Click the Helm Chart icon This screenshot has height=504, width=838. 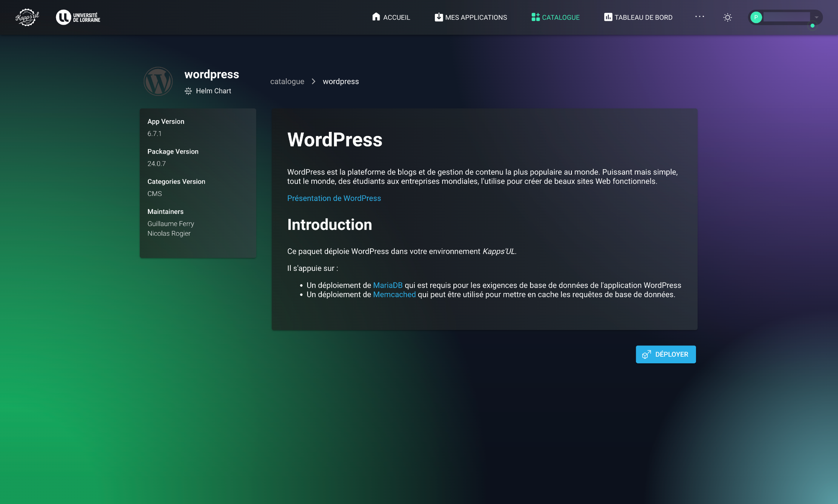coord(188,91)
